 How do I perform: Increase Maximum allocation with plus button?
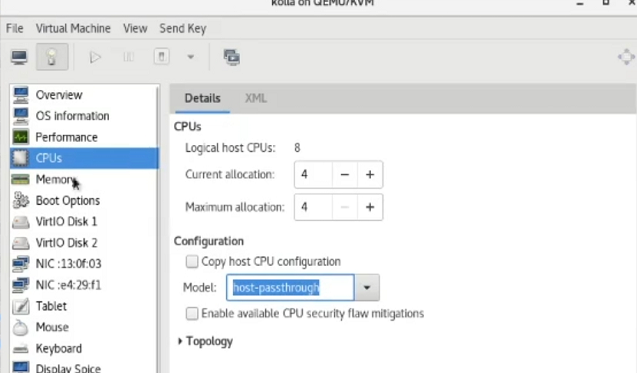click(x=370, y=207)
